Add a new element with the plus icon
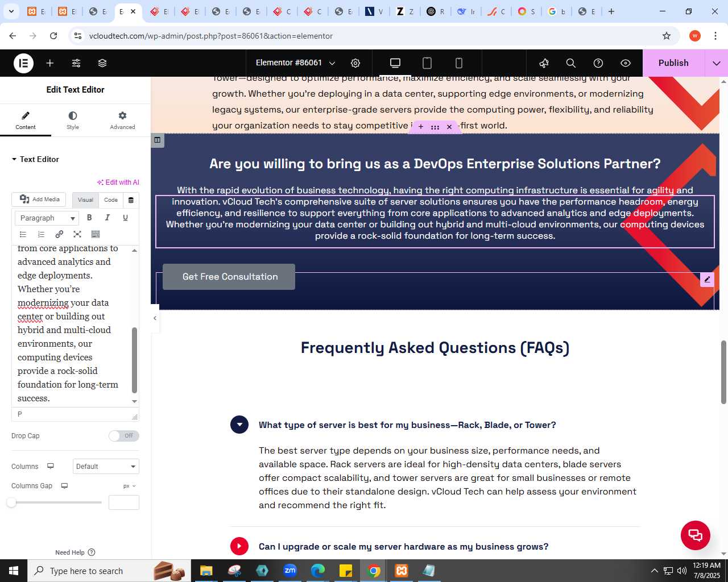This screenshot has width=728, height=582. [50, 63]
